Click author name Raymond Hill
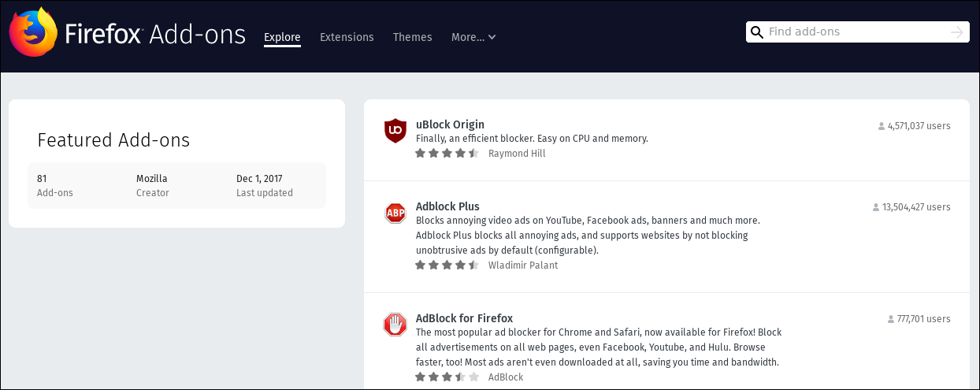Image resolution: width=980 pixels, height=390 pixels. point(517,154)
